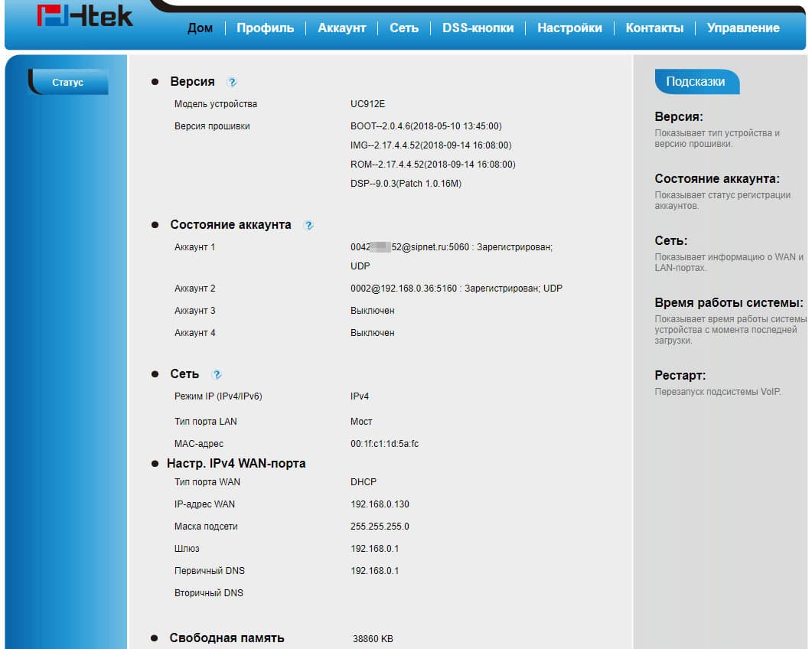Open the help icon beside Состояние аккаунта
This screenshot has height=649, width=812.
(x=308, y=225)
